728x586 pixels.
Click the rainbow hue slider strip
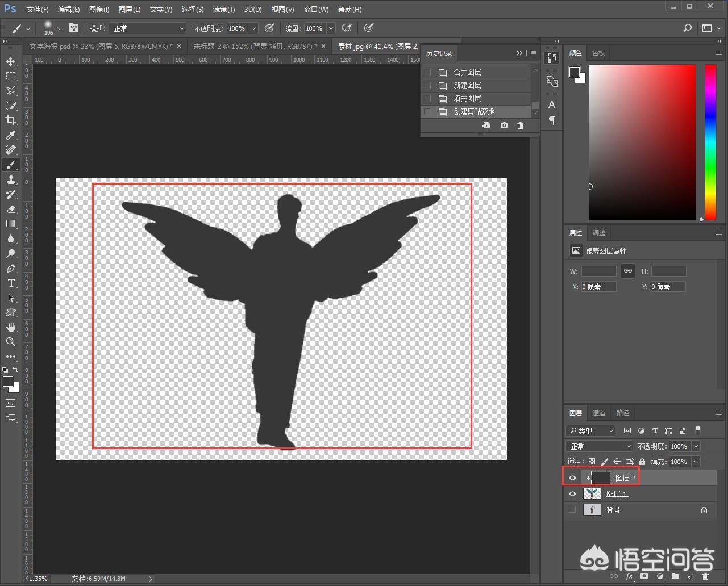coord(710,142)
